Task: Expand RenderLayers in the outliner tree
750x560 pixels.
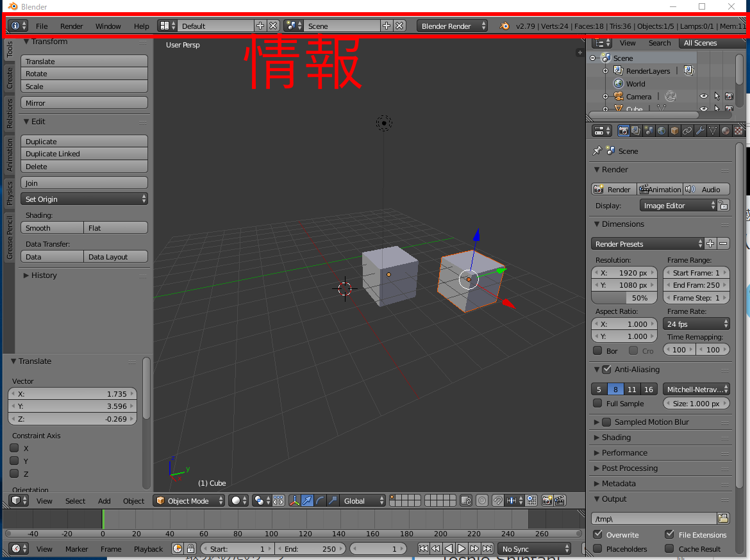Action: (606, 70)
